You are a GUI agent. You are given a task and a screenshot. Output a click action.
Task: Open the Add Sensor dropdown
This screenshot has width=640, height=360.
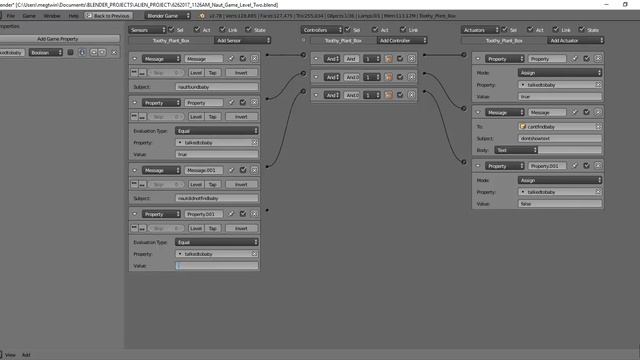242,40
